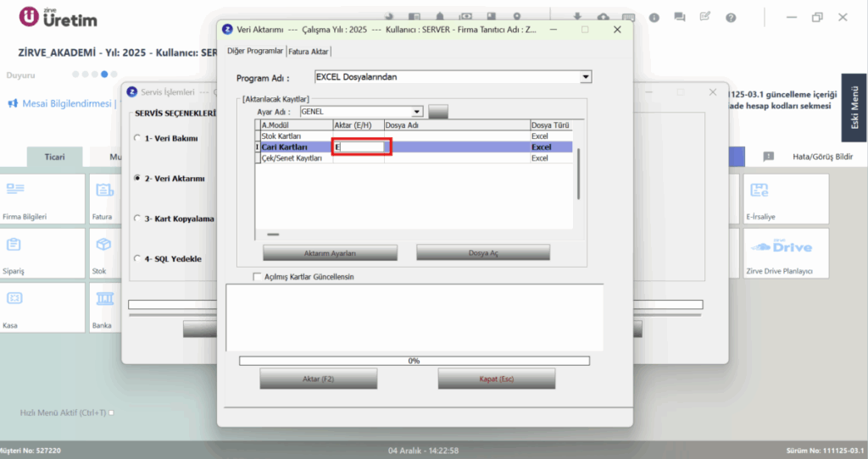Open Zirve Drive Planlayıcı tile

tap(786, 253)
